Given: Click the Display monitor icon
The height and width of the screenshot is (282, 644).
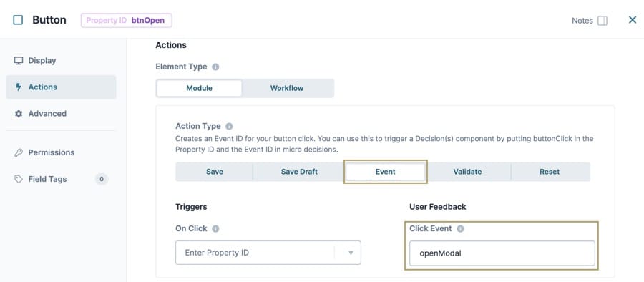Looking at the screenshot, I should [19, 60].
